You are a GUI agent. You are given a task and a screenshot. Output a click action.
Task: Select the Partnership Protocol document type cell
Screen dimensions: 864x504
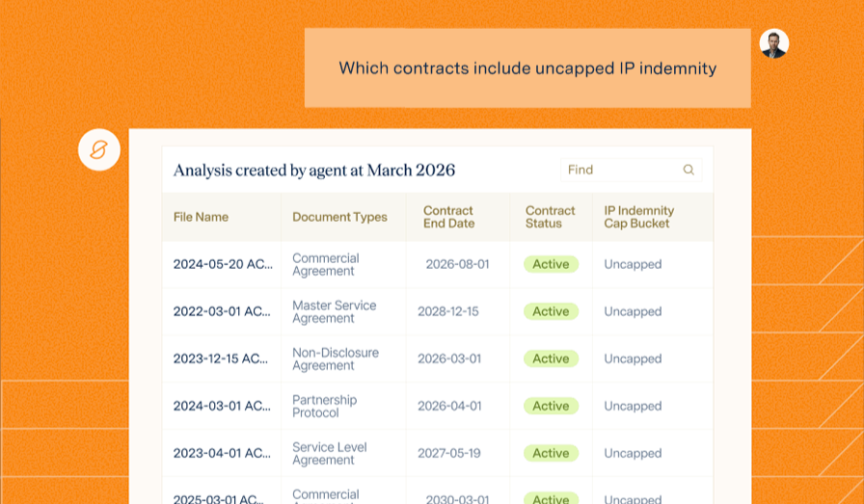click(x=324, y=406)
